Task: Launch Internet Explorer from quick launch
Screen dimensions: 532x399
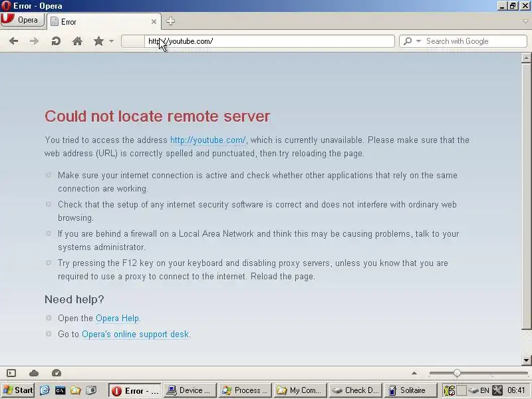Action: point(45,390)
